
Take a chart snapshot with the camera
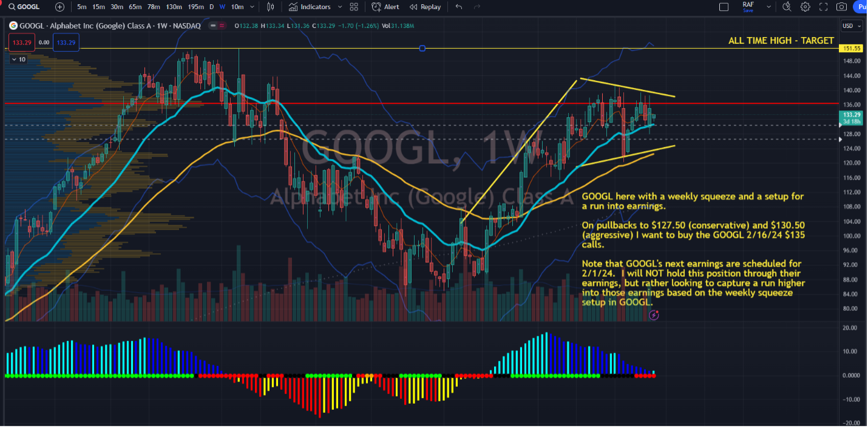[x=841, y=7]
